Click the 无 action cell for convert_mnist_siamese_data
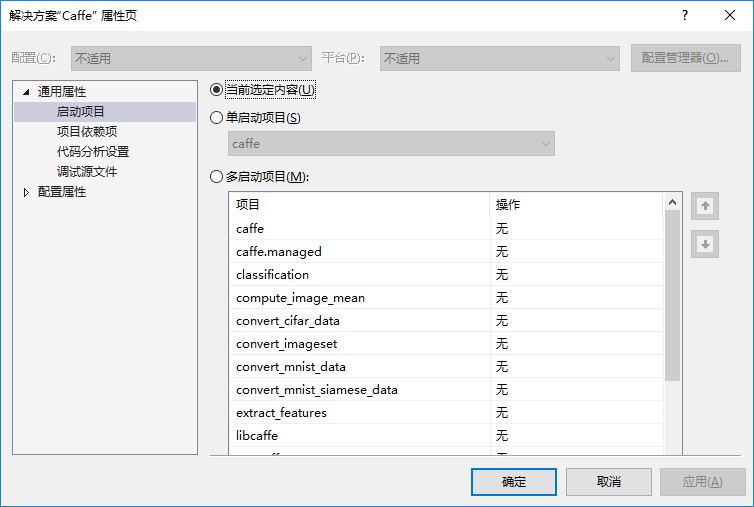 577,390
